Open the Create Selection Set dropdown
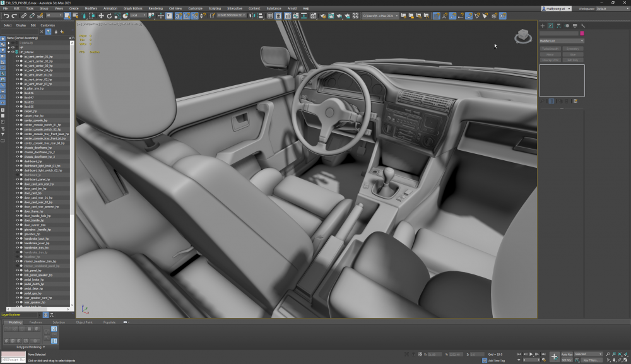This screenshot has width=631, height=364. (232, 15)
